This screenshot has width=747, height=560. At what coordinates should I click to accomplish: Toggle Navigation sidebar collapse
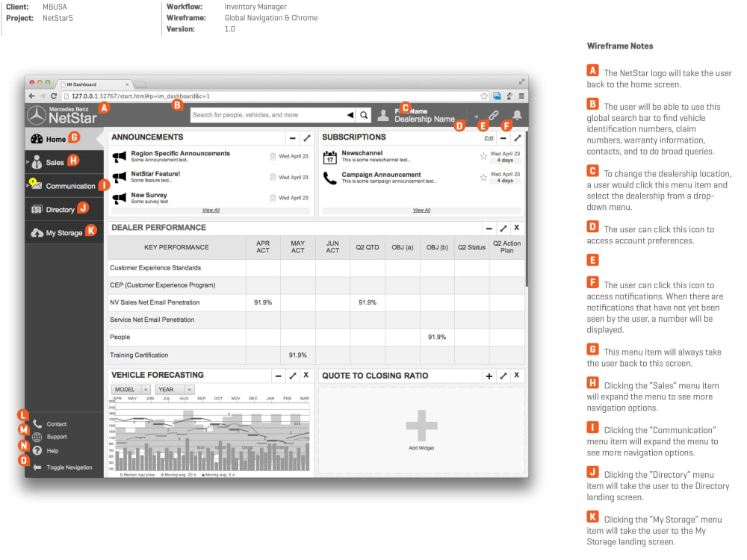63,467
